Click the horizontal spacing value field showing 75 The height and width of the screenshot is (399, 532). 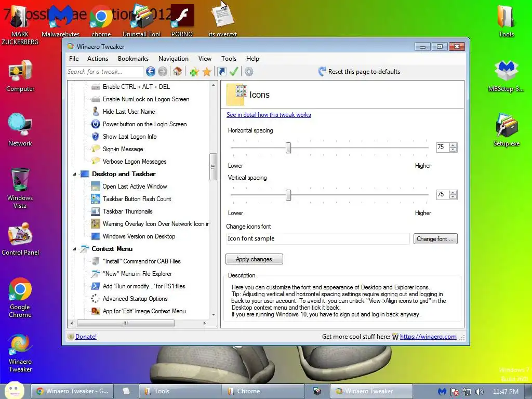(x=443, y=147)
